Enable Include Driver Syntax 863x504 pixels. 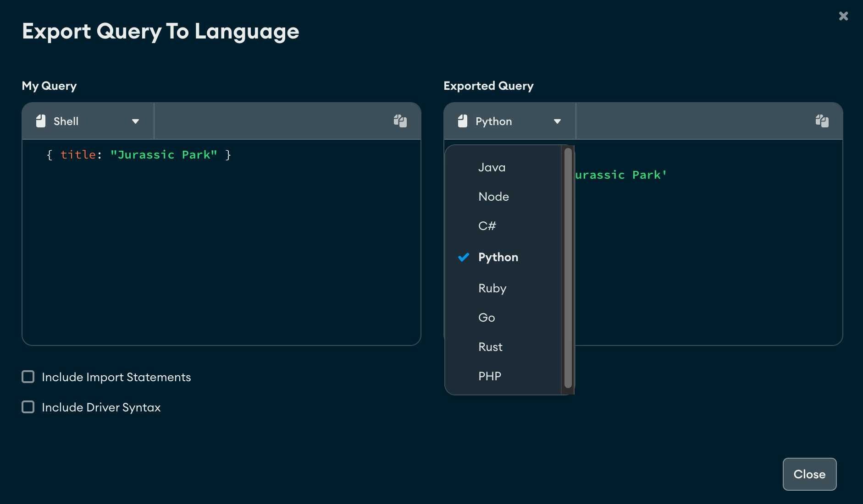(x=28, y=407)
